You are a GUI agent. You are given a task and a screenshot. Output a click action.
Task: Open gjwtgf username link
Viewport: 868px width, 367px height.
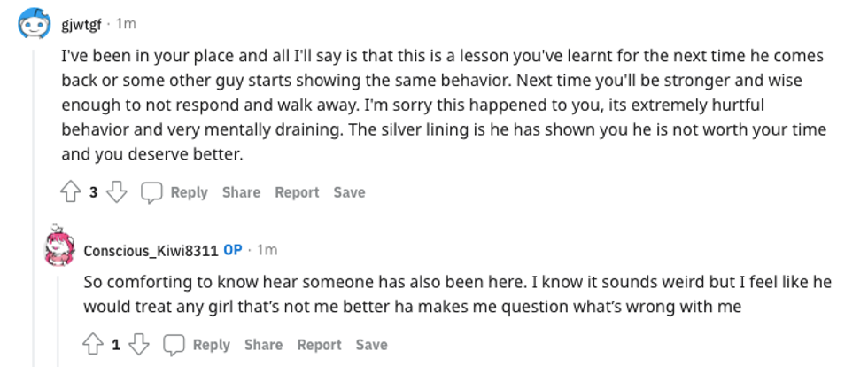pos(81,24)
